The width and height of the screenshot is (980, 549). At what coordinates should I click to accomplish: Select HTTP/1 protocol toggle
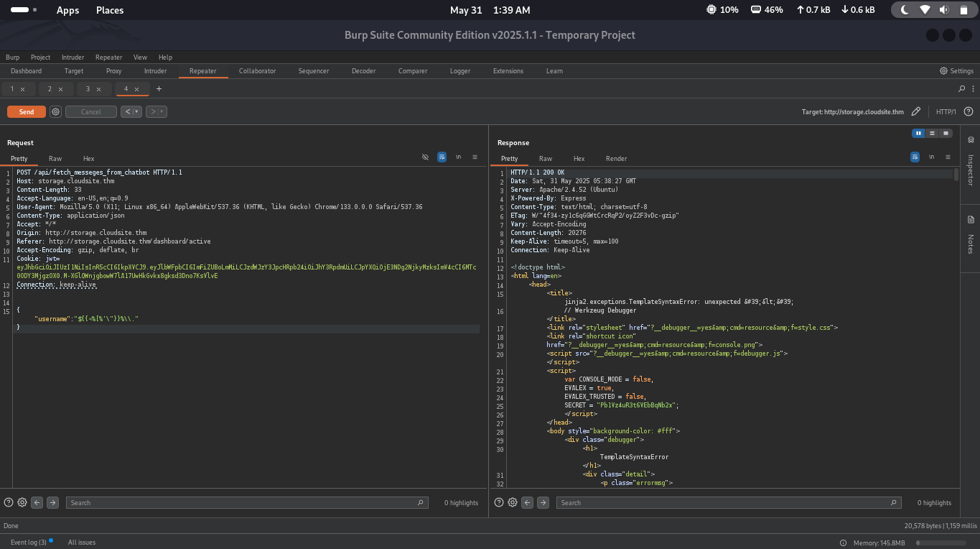pos(946,111)
